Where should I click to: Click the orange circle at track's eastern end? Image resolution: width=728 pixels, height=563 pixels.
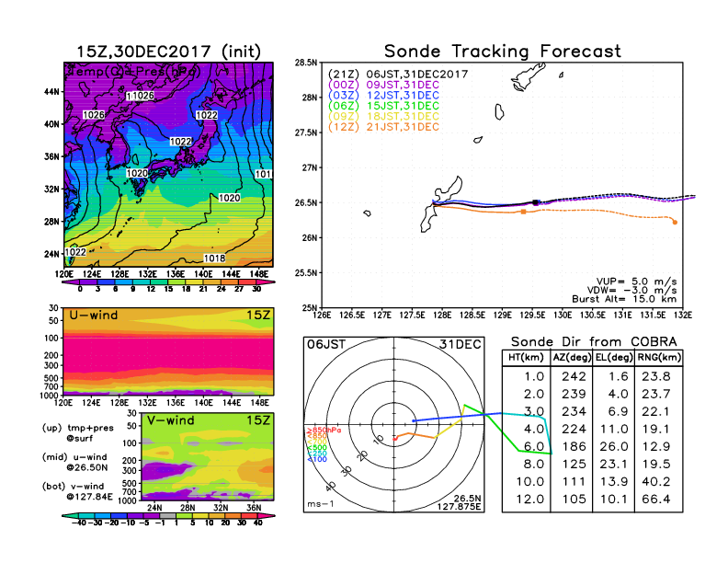click(x=675, y=223)
